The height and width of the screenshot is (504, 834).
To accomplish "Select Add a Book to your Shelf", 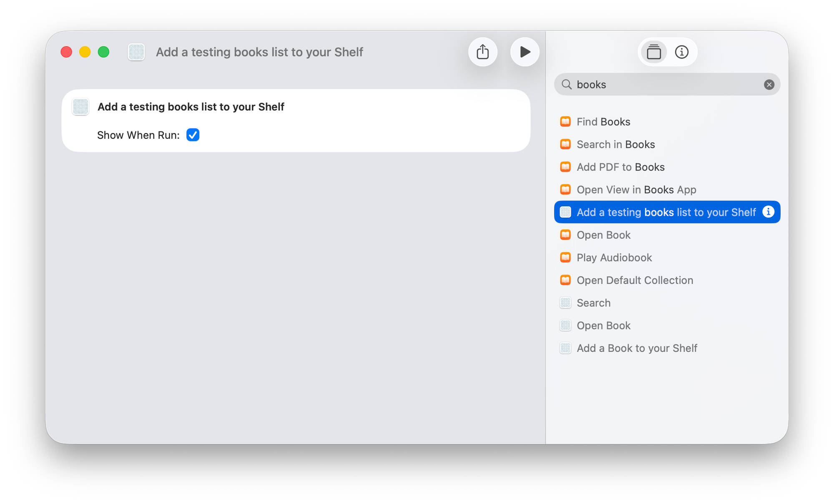I will pyautogui.click(x=636, y=348).
